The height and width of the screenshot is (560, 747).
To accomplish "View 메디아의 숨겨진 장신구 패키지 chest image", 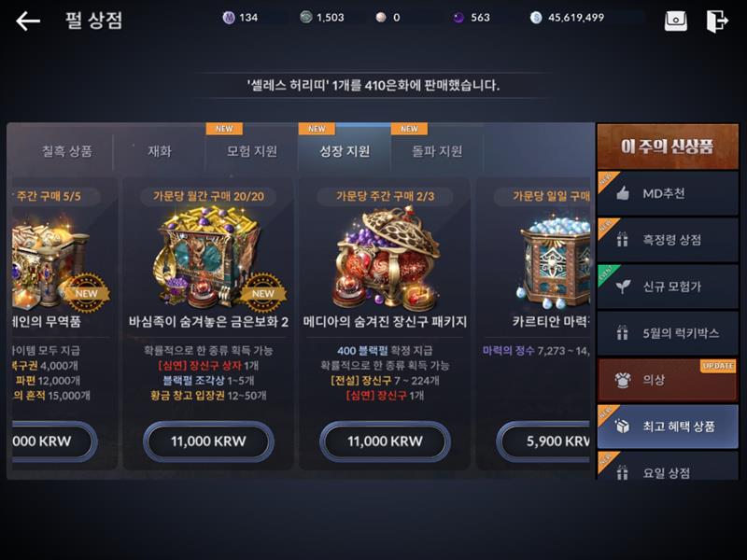I will pos(386,259).
